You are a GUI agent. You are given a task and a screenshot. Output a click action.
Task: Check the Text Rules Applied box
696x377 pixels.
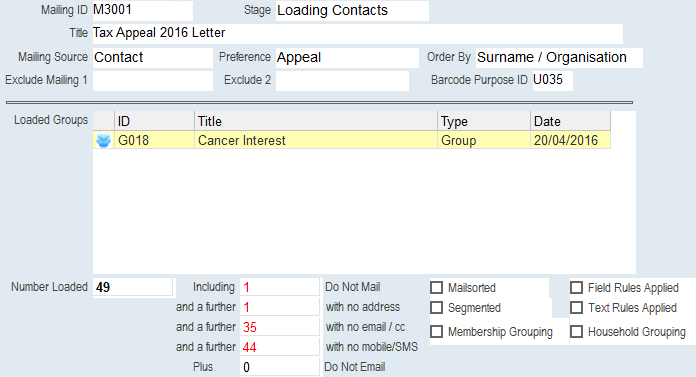pos(576,308)
